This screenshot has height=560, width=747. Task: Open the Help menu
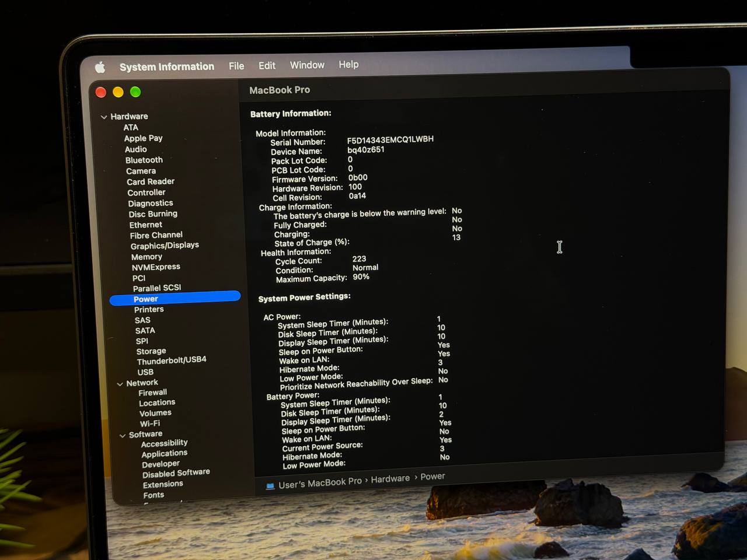pyautogui.click(x=348, y=64)
